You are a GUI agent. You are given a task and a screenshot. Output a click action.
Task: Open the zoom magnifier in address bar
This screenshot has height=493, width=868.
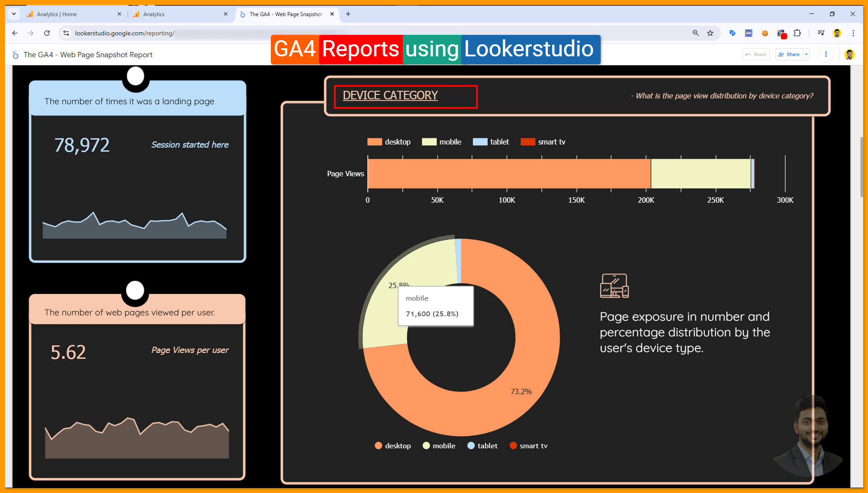(x=695, y=33)
